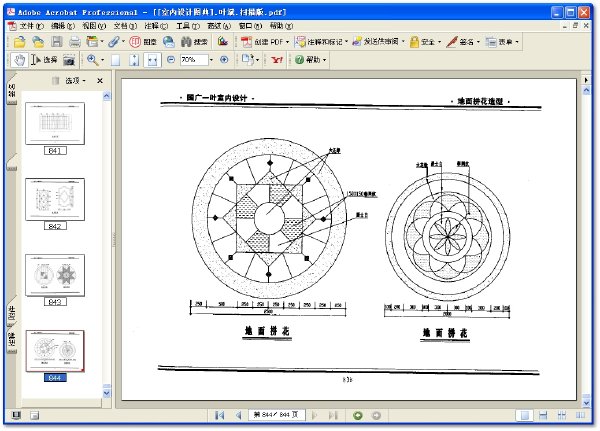The width and height of the screenshot is (600, 431).
Task: Click the page number field 844/844
Action: 277,415
